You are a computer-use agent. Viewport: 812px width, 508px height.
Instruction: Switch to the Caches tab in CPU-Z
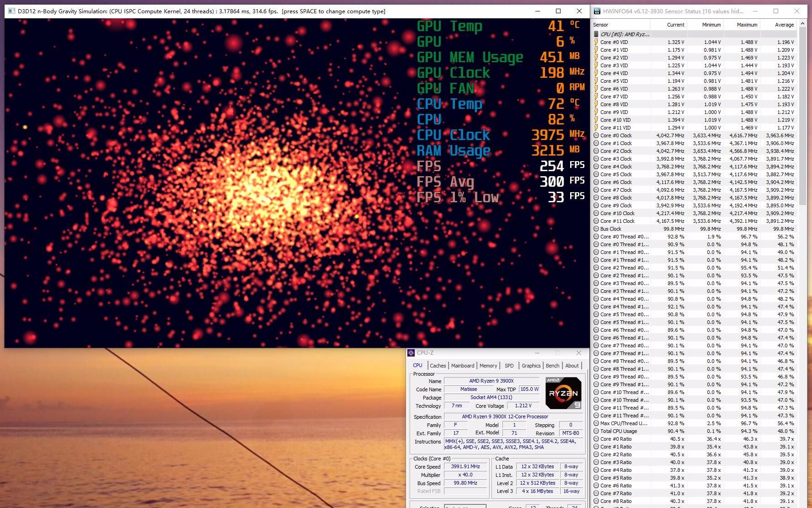pyautogui.click(x=438, y=366)
